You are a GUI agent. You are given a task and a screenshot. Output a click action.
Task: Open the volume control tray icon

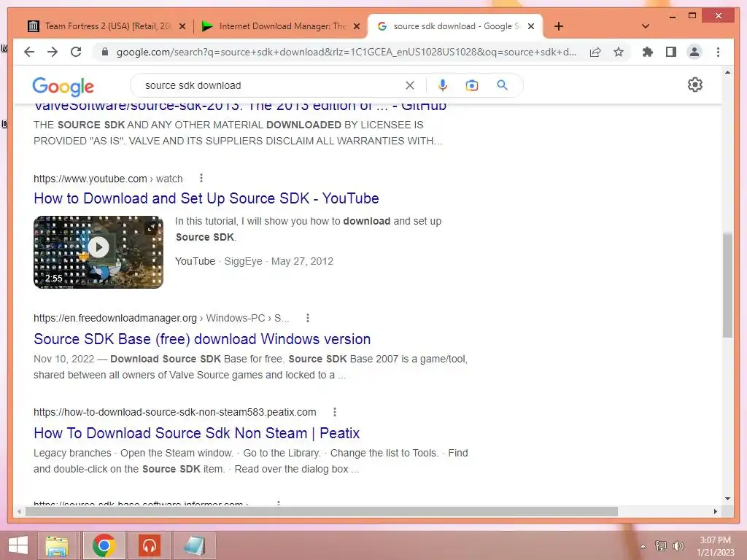click(678, 546)
